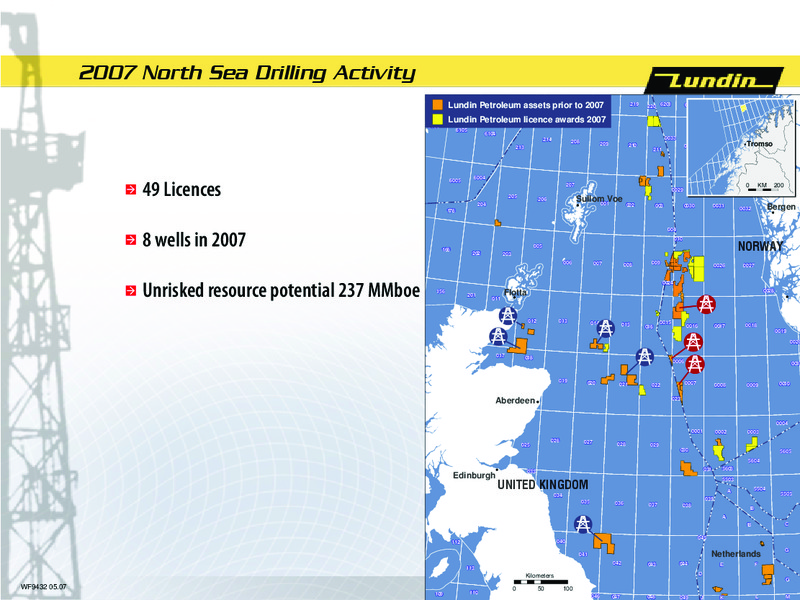Click the blue rig icon nearest Flotta

point(508,316)
